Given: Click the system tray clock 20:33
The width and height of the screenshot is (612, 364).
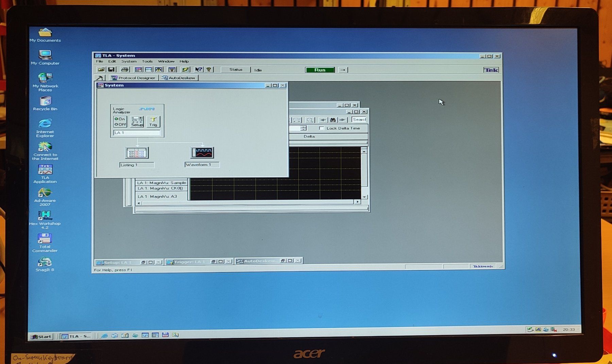Looking at the screenshot, I should (568, 329).
